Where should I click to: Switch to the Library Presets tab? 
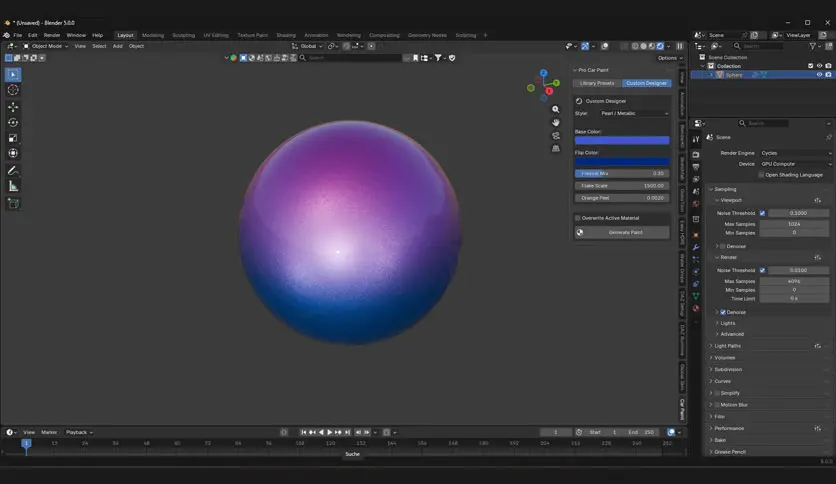[597, 83]
